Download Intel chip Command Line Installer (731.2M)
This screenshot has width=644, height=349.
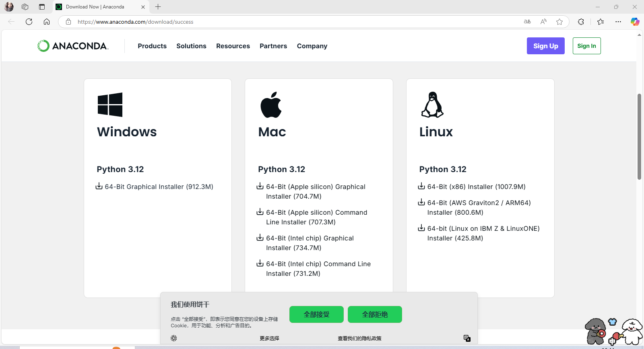[x=318, y=269]
